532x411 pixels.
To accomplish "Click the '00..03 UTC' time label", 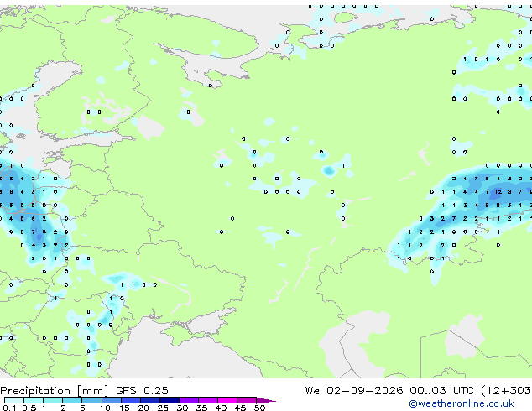I will [441, 391].
